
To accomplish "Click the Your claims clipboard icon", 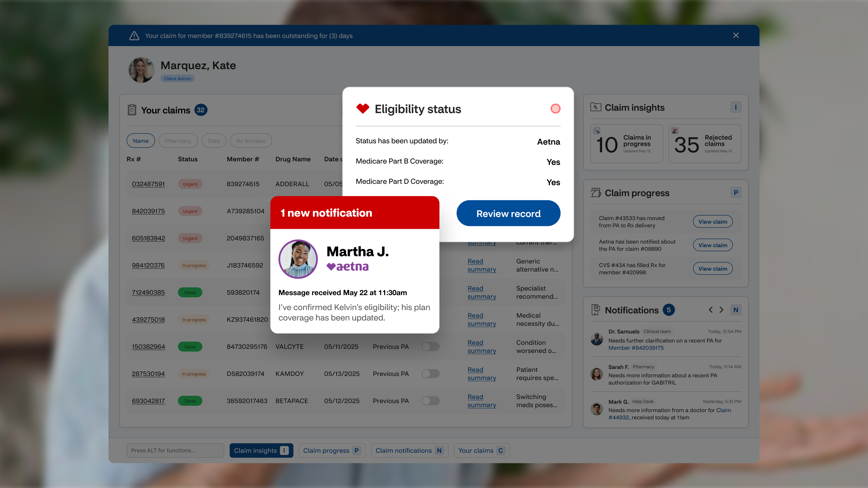I will (132, 110).
